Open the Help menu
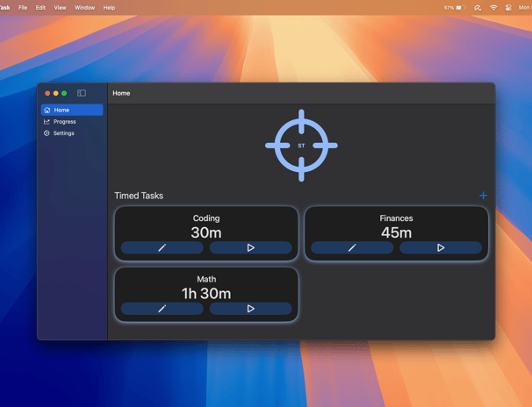The image size is (532, 407). point(109,7)
